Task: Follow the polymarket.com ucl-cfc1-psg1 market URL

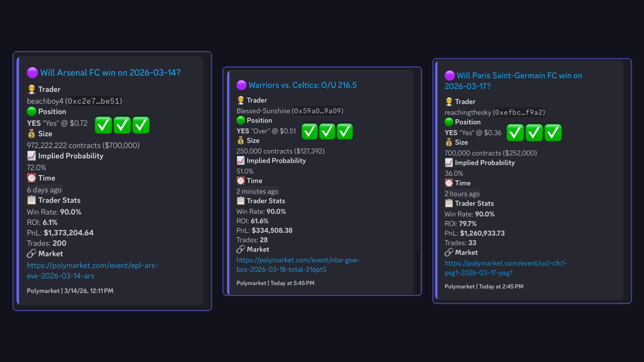Action: pos(506,268)
